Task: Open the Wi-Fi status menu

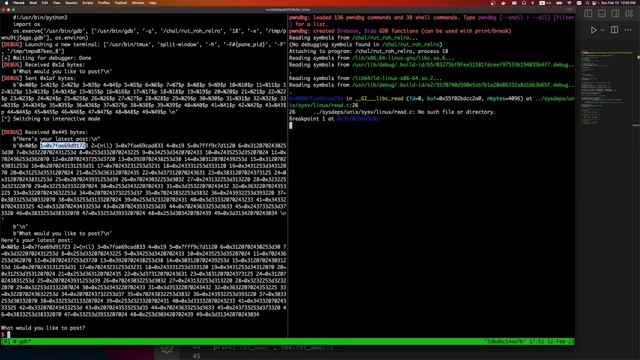Action: (x=569, y=3)
